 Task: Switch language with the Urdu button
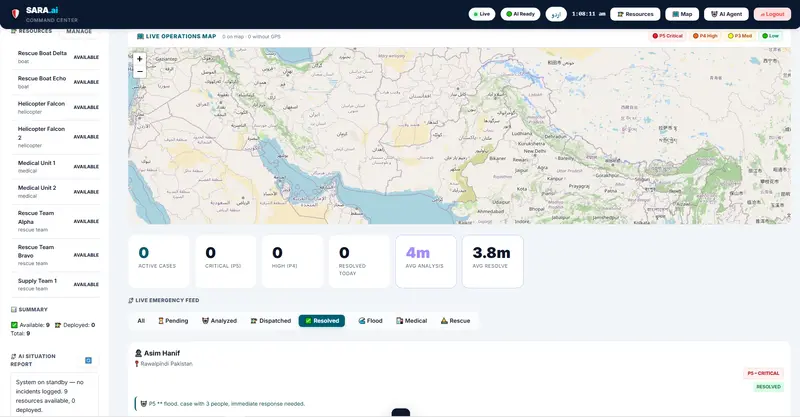556,14
